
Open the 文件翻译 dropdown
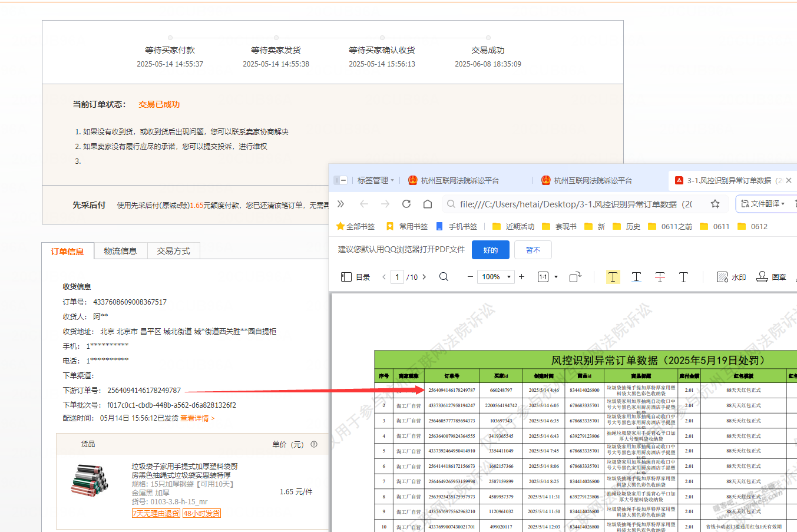pyautogui.click(x=763, y=204)
